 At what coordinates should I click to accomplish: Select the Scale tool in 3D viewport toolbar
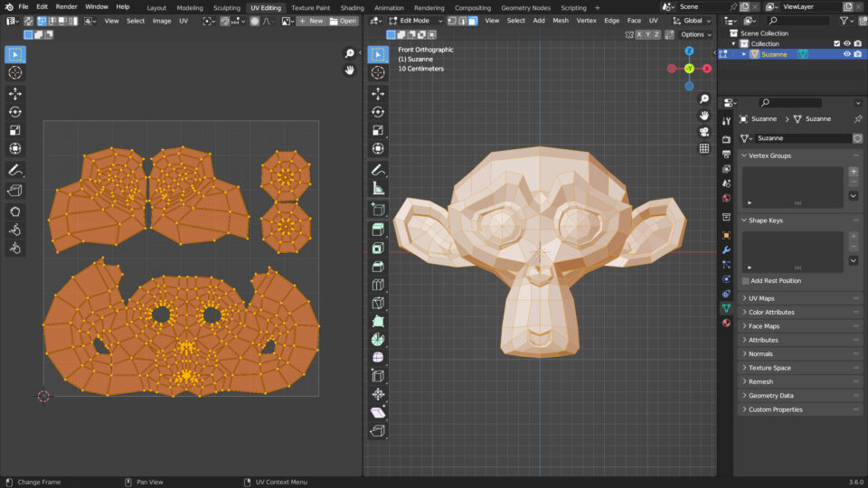[378, 130]
